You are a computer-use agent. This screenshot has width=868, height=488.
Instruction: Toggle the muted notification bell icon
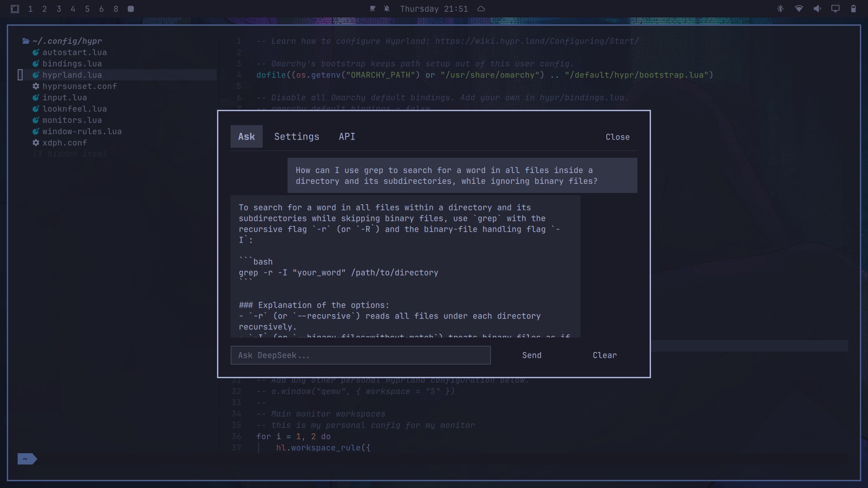[387, 9]
